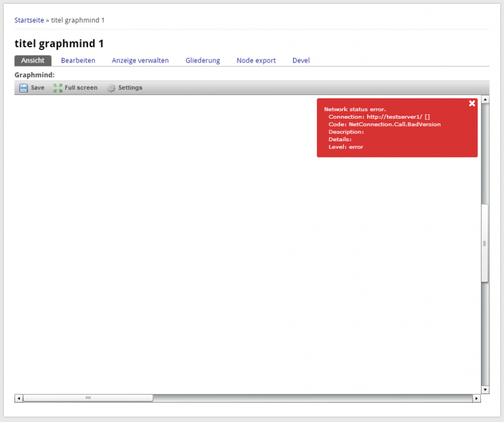Click the Save floppy disk icon
Image resolution: width=504 pixels, height=422 pixels.
pyautogui.click(x=24, y=88)
